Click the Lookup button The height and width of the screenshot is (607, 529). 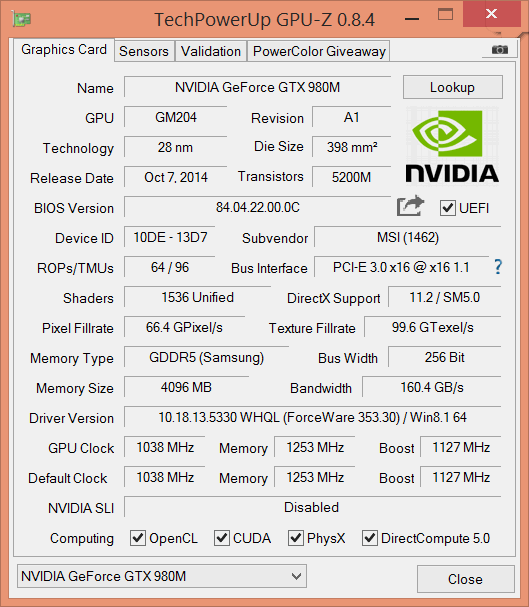click(x=453, y=87)
